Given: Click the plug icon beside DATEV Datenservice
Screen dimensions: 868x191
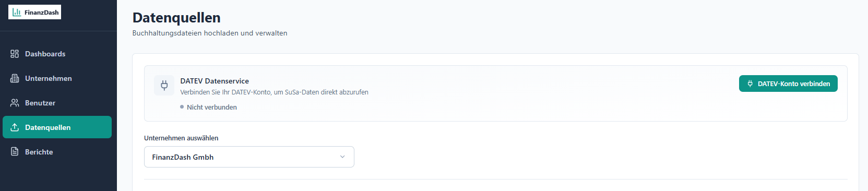Looking at the screenshot, I should point(164,86).
